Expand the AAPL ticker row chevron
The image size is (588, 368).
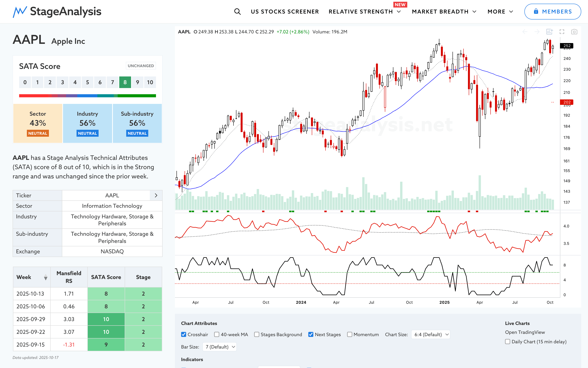156,195
